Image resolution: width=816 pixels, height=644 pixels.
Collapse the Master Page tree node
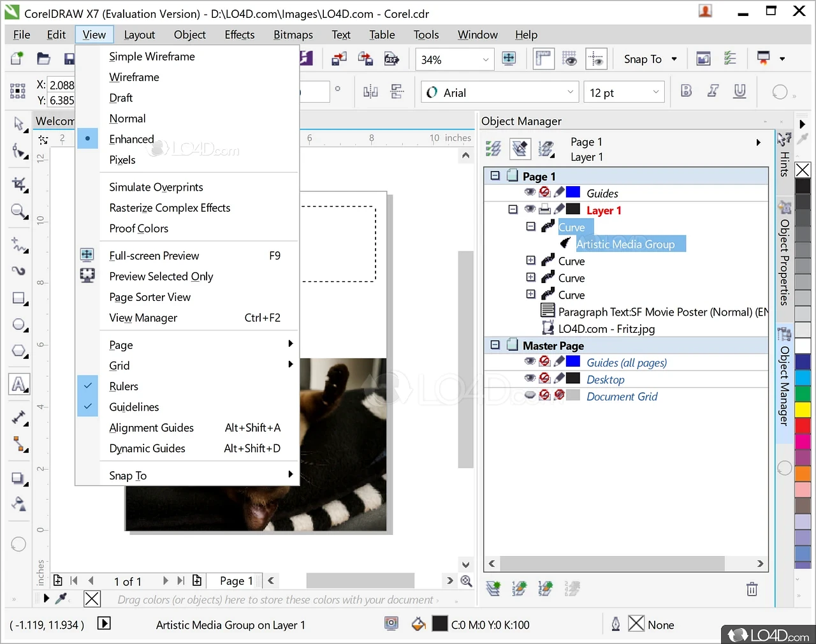pos(495,345)
